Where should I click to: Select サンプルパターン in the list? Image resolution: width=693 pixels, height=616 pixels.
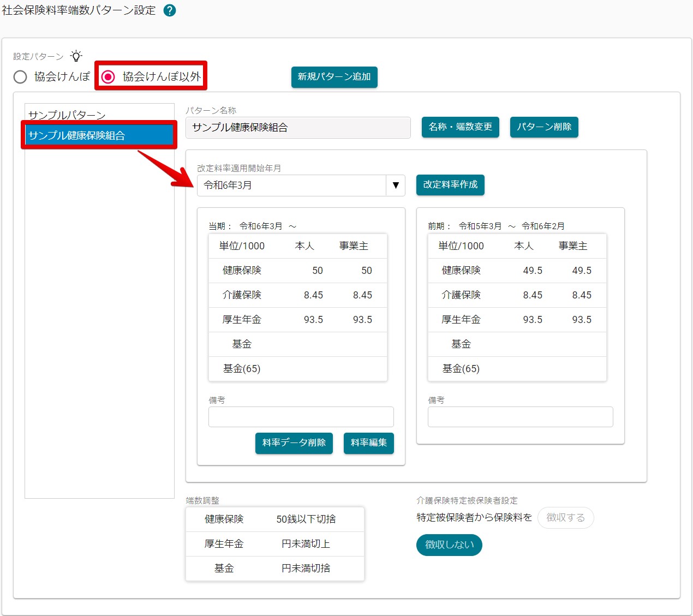(x=99, y=115)
